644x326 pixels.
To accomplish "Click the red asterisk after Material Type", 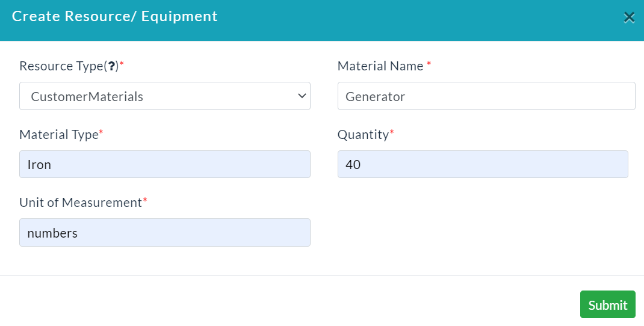I will tap(101, 132).
